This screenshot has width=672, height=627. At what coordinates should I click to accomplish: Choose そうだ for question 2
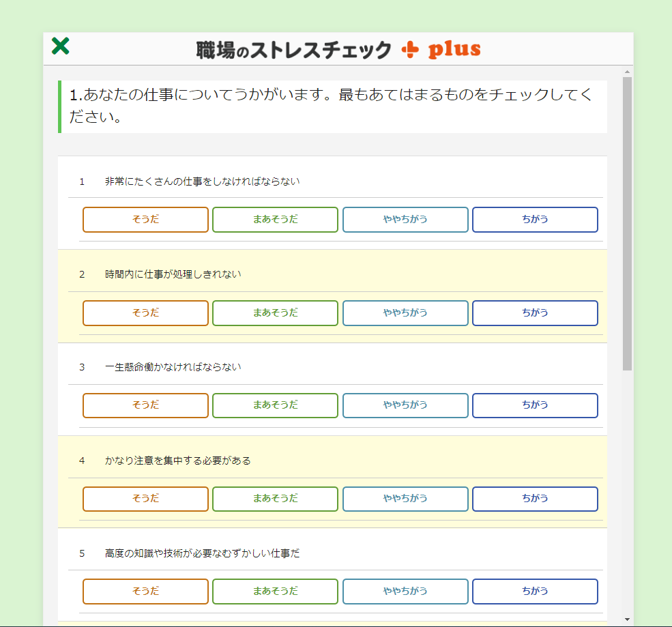tap(145, 313)
